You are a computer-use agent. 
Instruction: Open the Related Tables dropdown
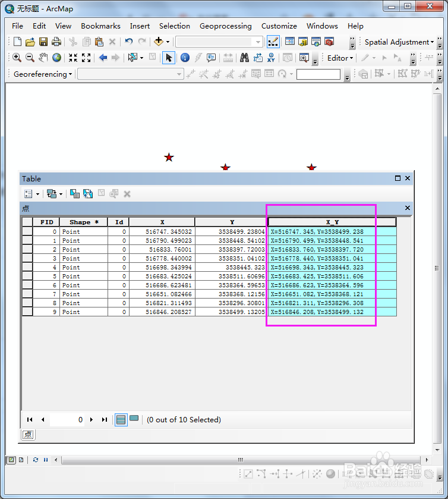coord(55,194)
